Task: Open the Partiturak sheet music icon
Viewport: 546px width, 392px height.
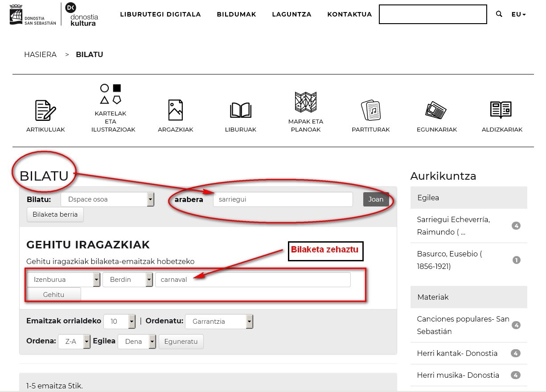Action: click(x=370, y=110)
